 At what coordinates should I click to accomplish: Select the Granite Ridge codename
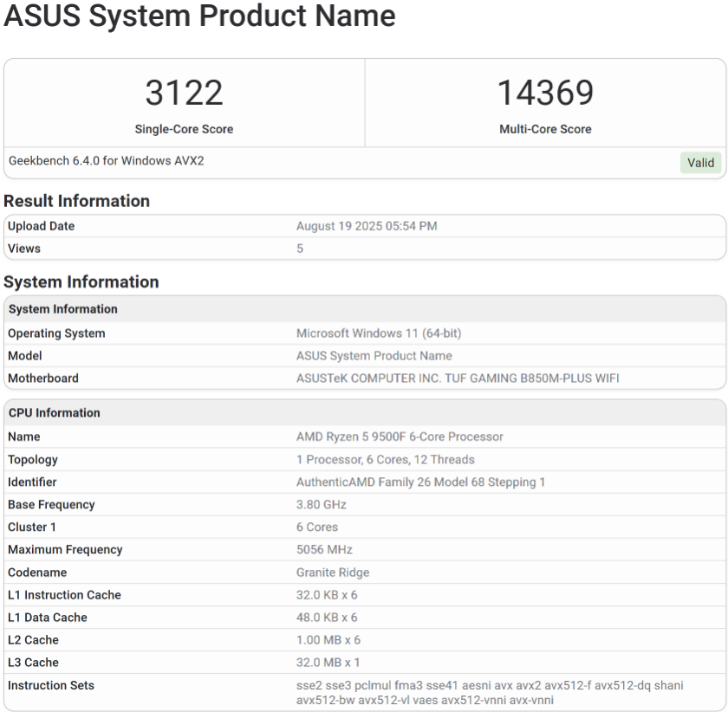click(x=333, y=573)
